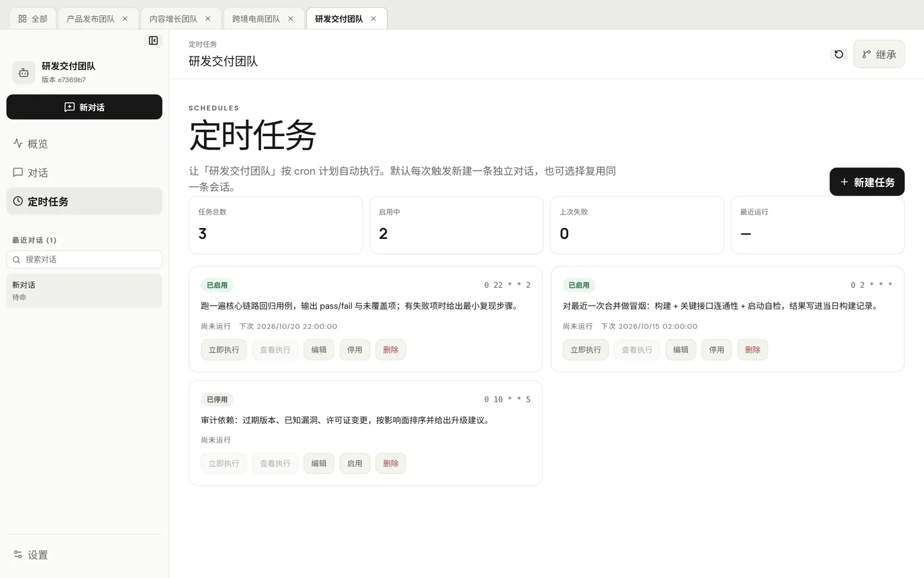Edit the dependency audit task (0 10 * * 5)
The image size is (924, 578).
[319, 464]
